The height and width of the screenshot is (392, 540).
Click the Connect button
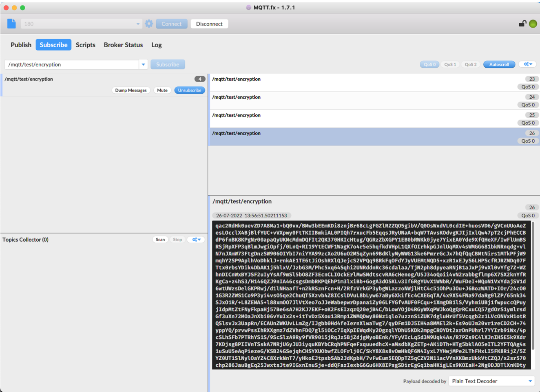click(x=171, y=24)
